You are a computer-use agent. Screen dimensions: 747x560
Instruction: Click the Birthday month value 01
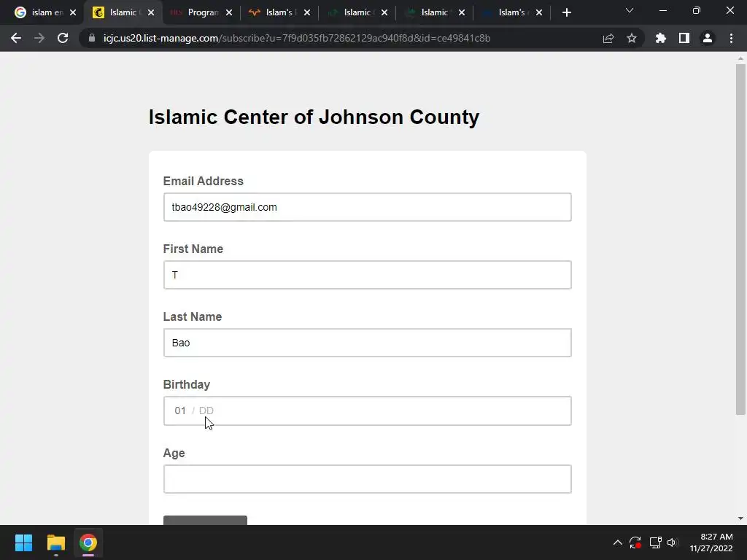(180, 411)
